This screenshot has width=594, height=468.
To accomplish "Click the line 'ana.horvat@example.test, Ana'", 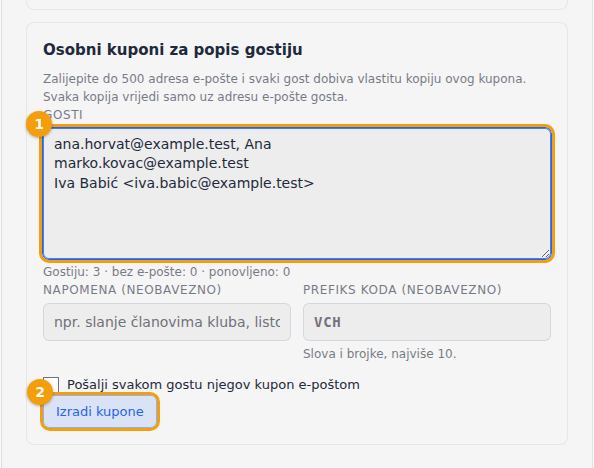I will click(x=163, y=144).
